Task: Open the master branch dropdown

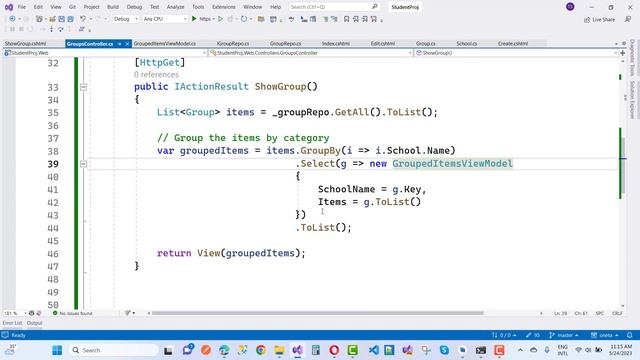Action: tap(564, 335)
